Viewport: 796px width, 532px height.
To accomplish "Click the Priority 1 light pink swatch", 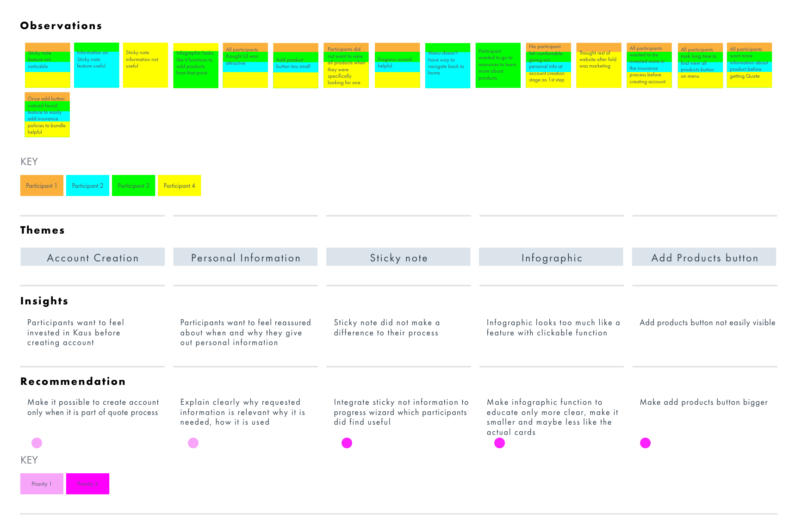I will 42,484.
